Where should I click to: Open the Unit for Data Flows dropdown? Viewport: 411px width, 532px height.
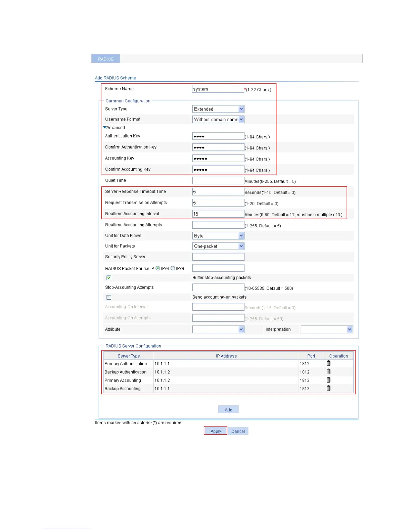218,236
